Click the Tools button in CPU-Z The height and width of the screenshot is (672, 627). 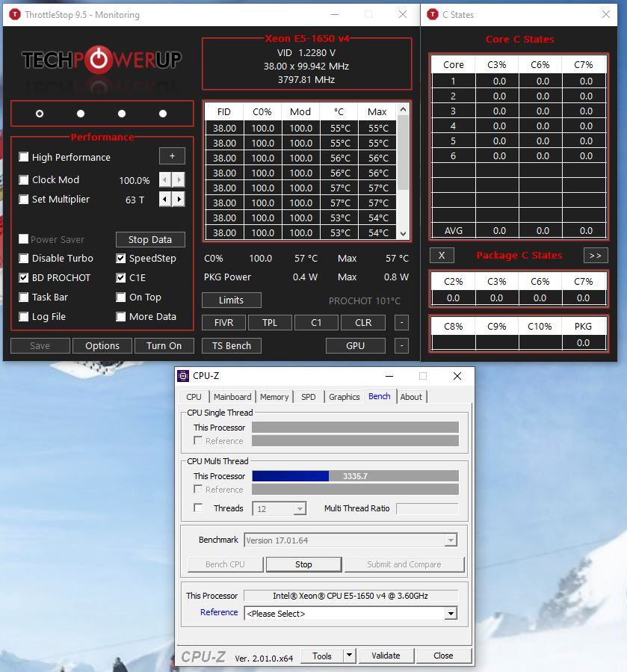pyautogui.click(x=322, y=656)
